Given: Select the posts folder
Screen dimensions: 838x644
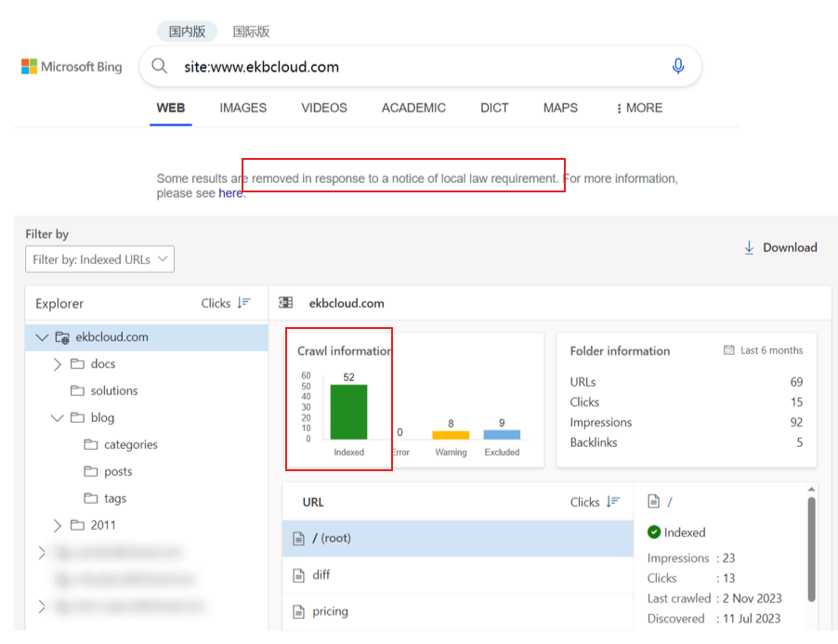Looking at the screenshot, I should coord(118,471).
